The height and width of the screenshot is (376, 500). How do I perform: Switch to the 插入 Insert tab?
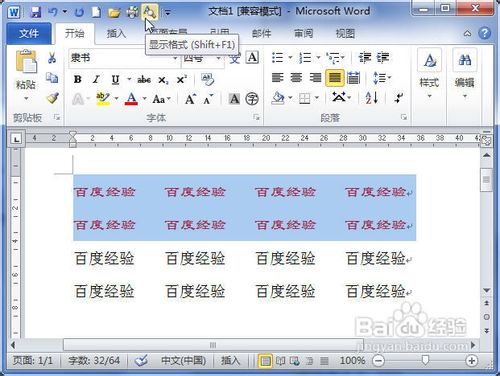116,33
